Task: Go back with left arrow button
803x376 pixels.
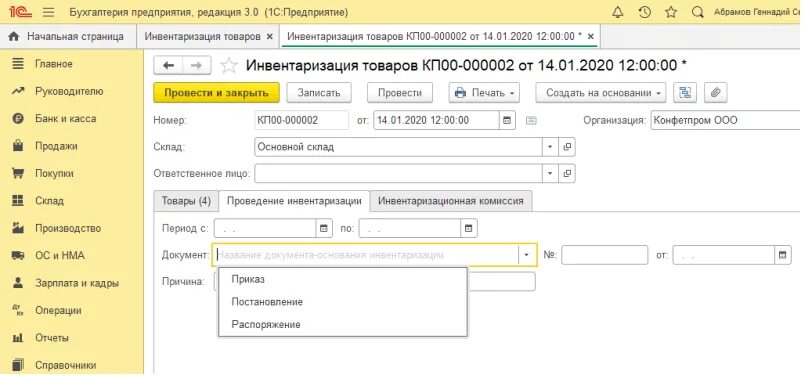Action: click(168, 65)
